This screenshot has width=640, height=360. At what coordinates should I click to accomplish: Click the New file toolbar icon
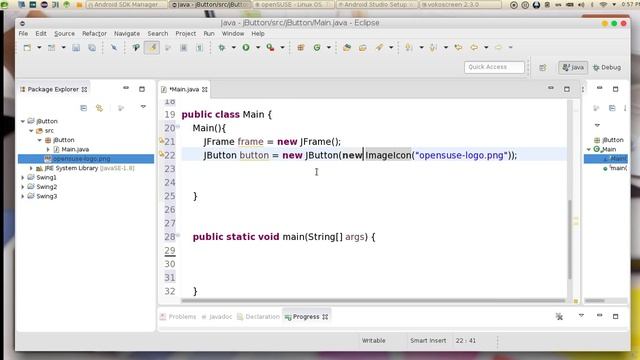(x=27, y=48)
